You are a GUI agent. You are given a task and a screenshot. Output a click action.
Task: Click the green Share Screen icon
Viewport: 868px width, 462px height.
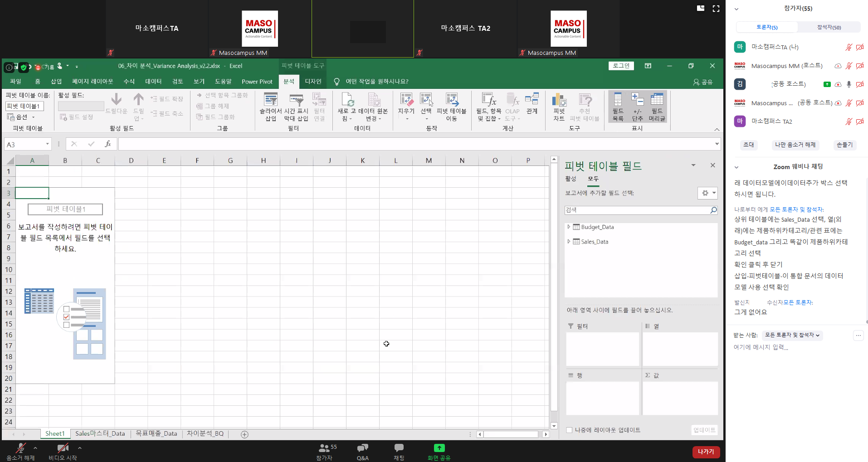pos(439,448)
